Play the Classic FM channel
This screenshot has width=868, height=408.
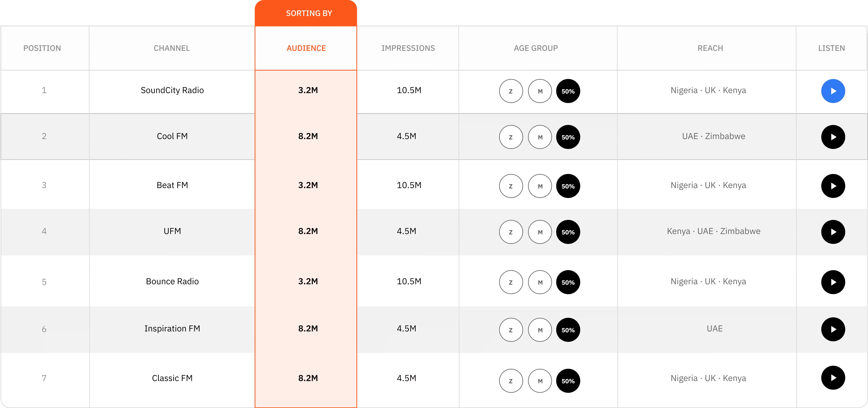click(833, 378)
